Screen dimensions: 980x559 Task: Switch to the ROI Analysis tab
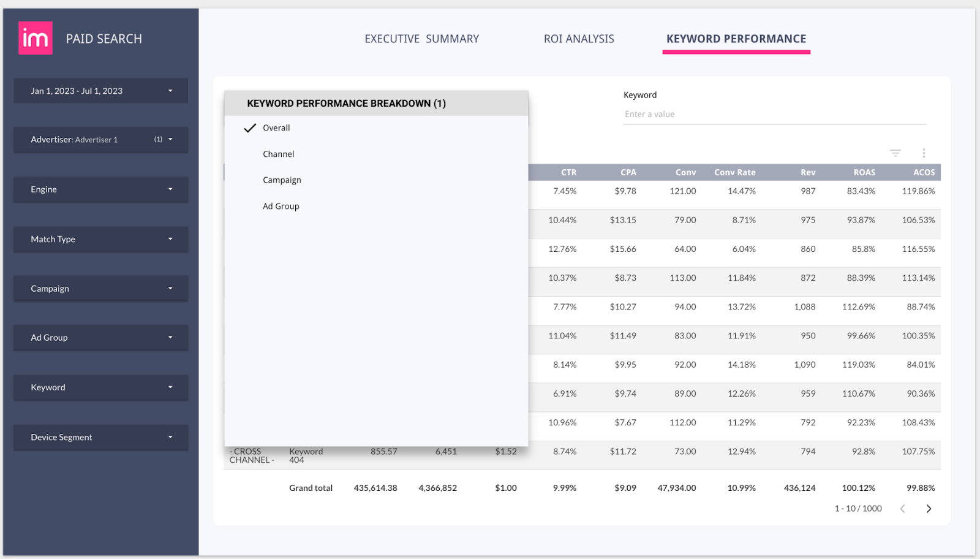[x=578, y=38]
